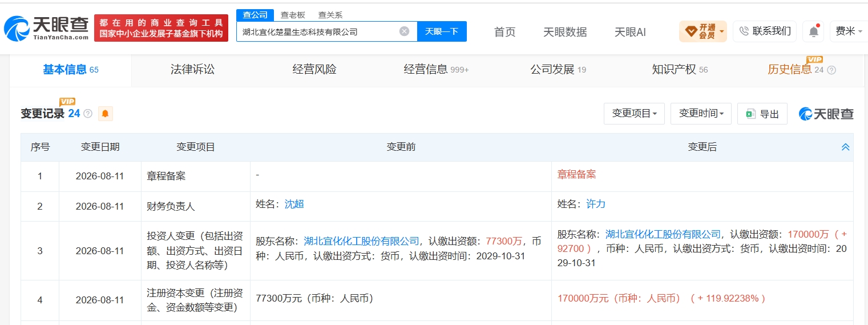Open the help question mark beside 变更记录 24

pos(87,114)
